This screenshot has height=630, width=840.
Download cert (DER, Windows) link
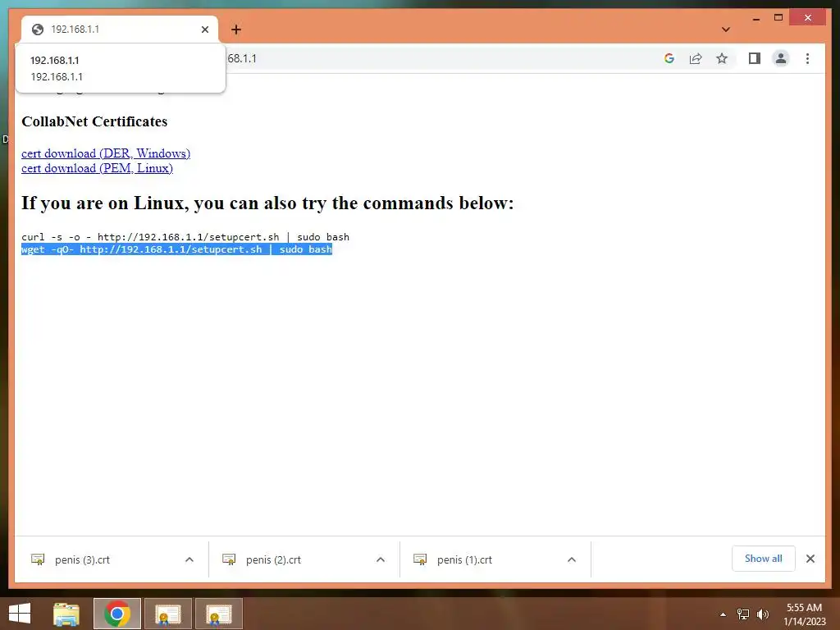tap(106, 153)
